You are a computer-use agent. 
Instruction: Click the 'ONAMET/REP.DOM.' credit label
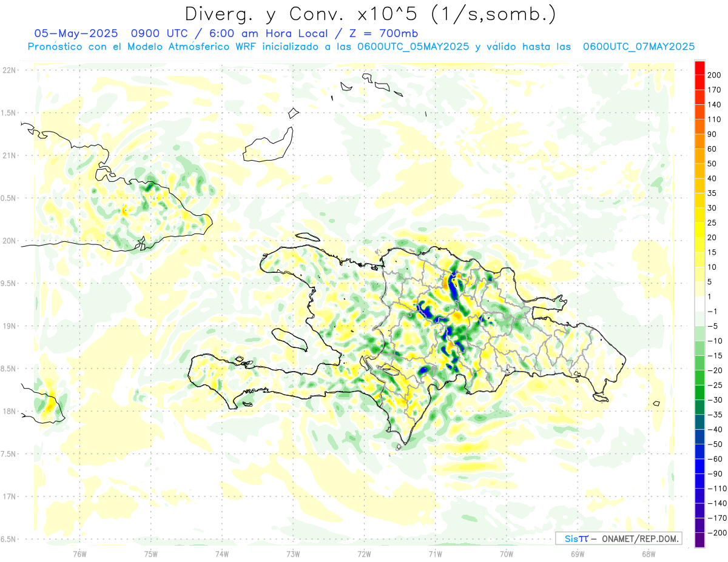click(x=639, y=538)
